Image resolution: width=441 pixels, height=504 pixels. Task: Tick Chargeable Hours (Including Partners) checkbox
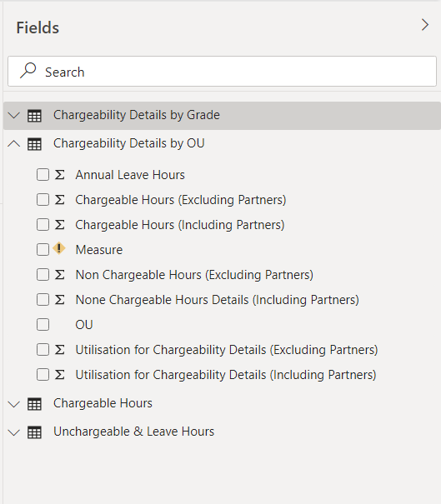(43, 225)
